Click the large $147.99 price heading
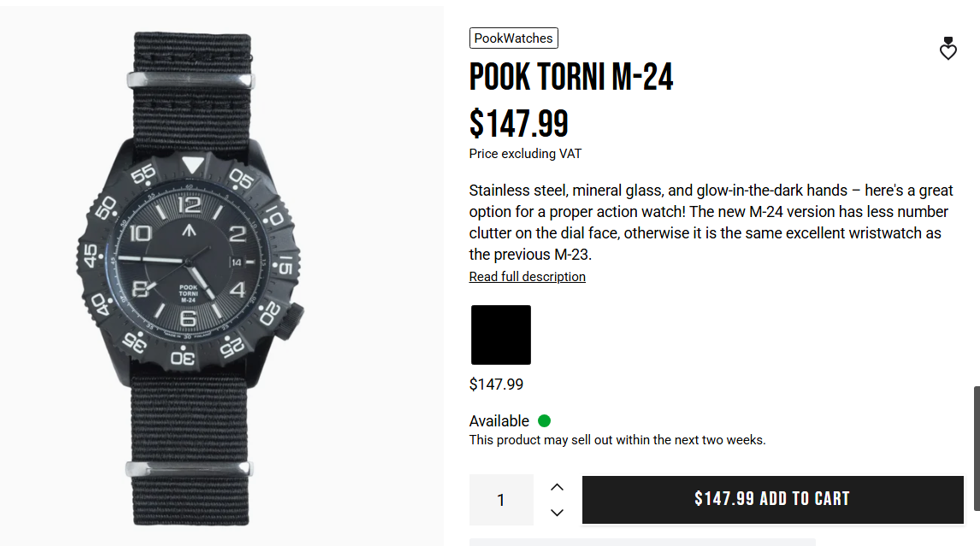Viewport: 980px width, 546px height. [x=518, y=124]
